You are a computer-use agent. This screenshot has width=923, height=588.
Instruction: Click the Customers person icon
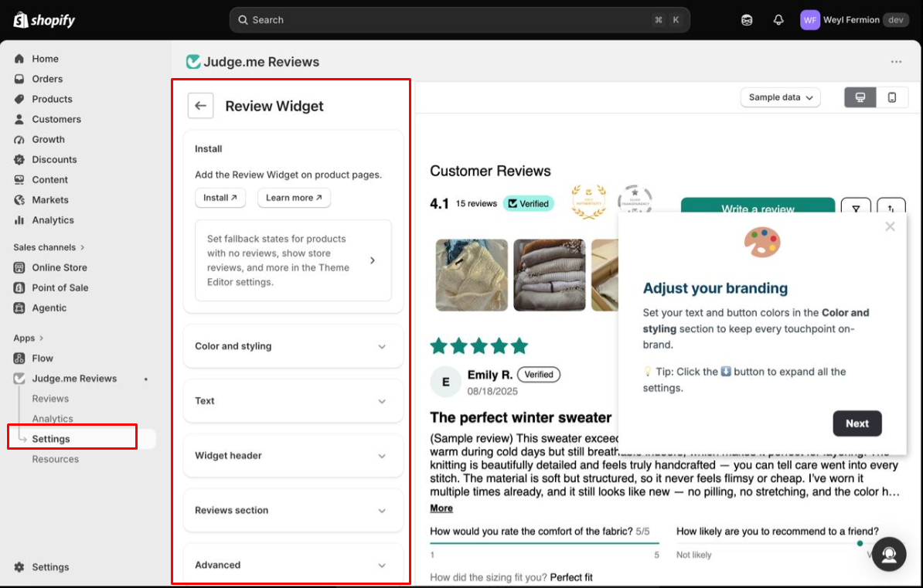click(19, 119)
